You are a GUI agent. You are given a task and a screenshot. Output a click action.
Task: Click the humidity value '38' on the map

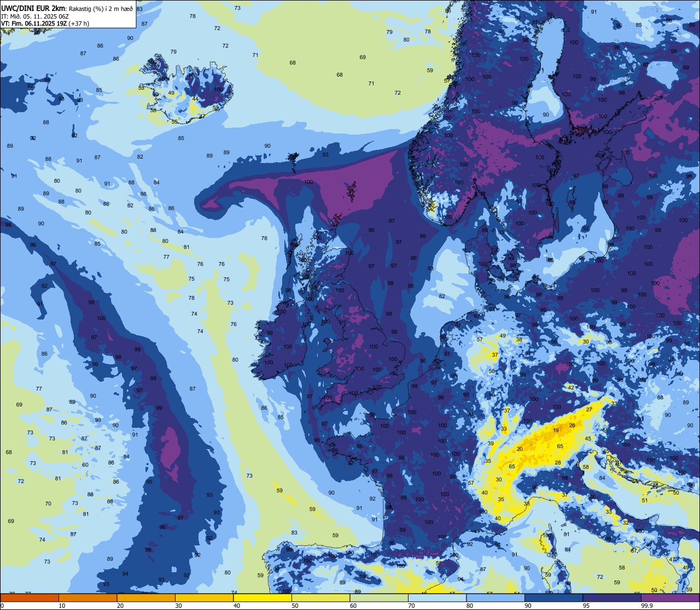(519, 339)
